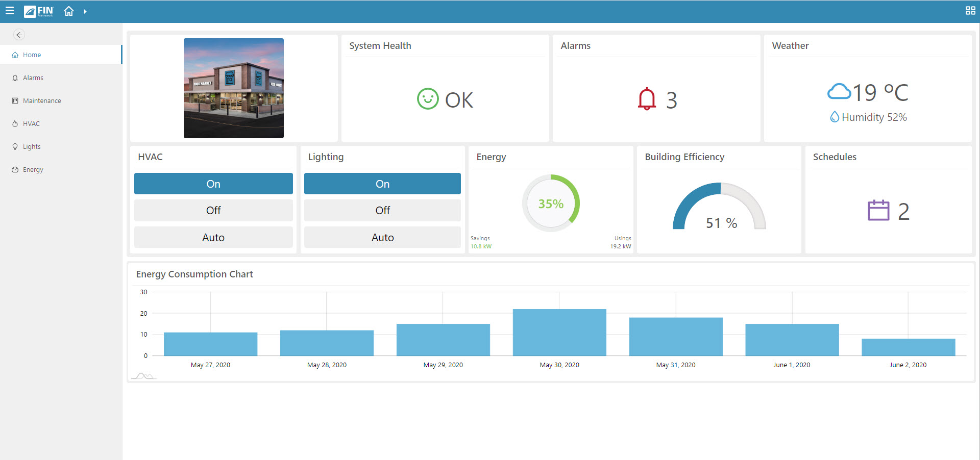Open the app grid icon at top right

(x=970, y=11)
